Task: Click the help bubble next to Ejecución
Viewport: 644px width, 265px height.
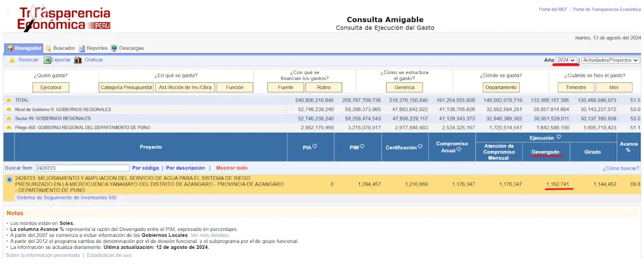Action: pos(559,137)
